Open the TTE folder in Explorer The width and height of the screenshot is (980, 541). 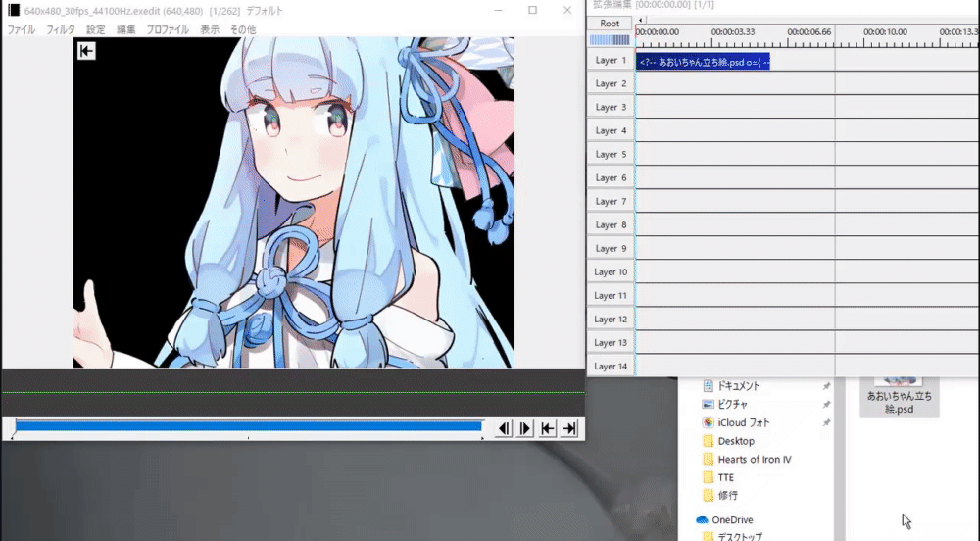point(725,477)
